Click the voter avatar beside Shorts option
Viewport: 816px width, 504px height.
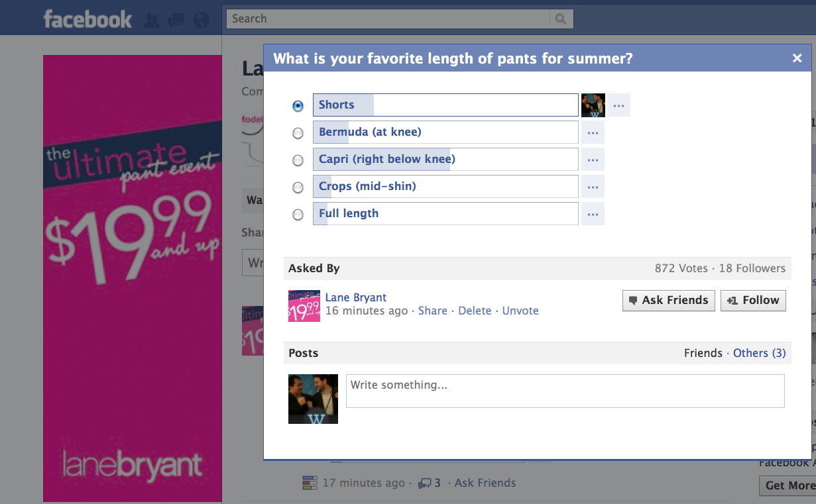[x=593, y=105]
